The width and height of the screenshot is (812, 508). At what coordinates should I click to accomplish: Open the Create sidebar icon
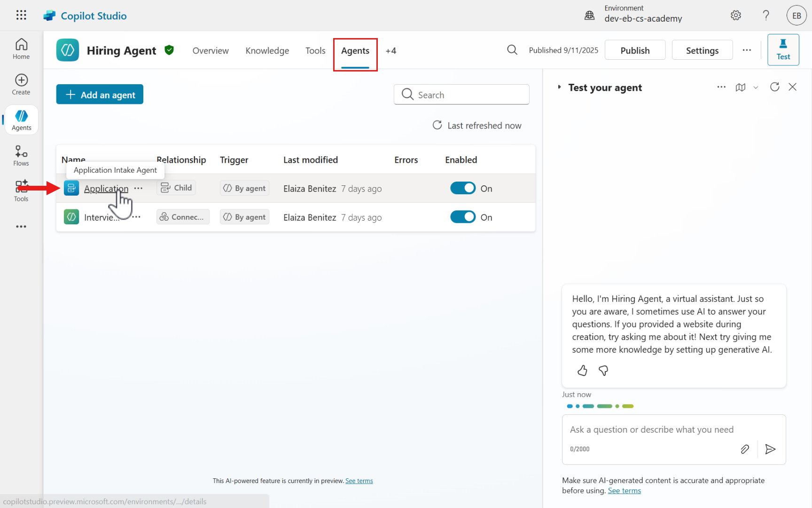click(21, 84)
